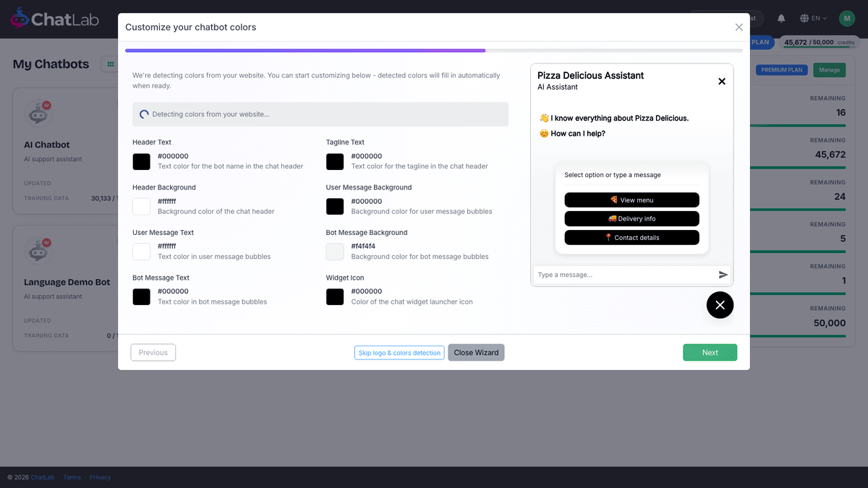The image size is (868, 488).
Task: Pick the User Message Text color swatch
Action: click(142, 252)
